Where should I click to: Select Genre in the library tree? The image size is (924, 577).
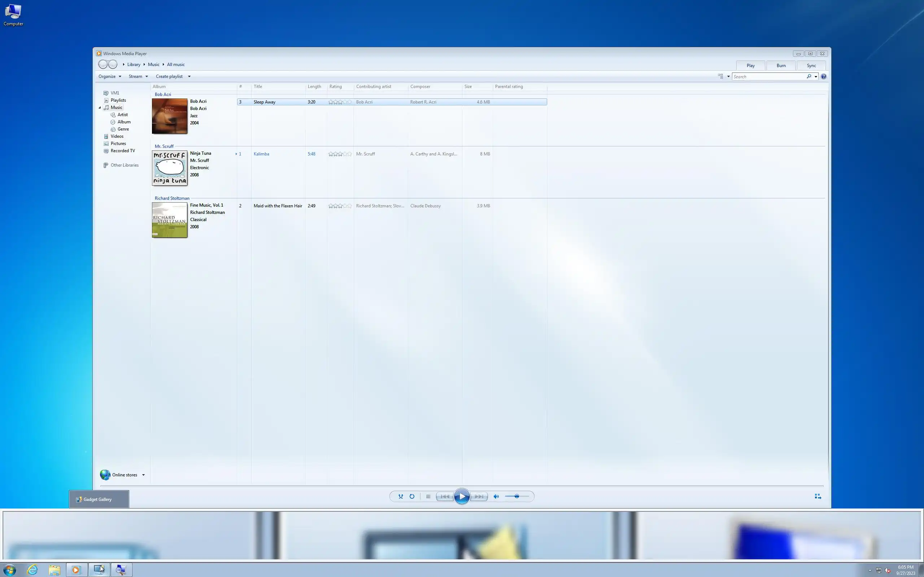click(x=123, y=129)
